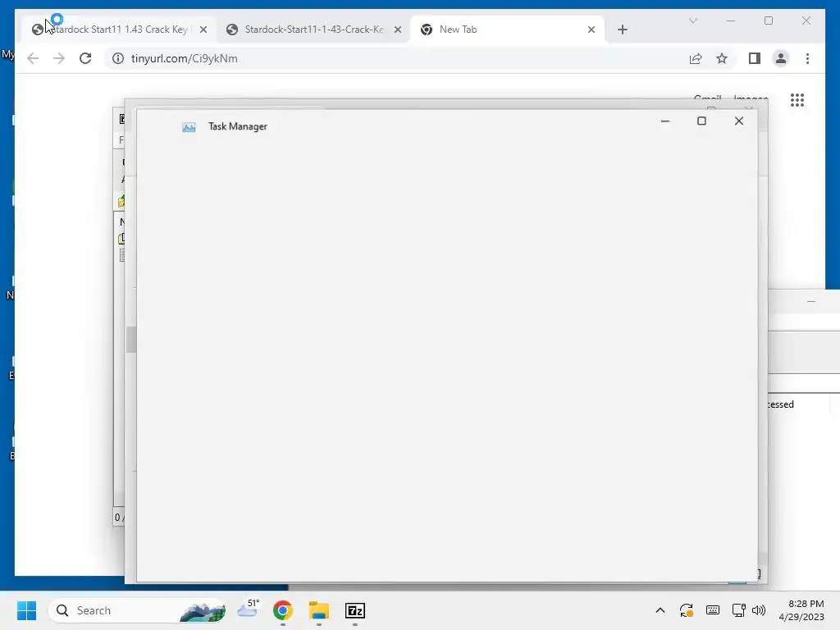Open Google apps grid
The image size is (840, 630).
[797, 100]
